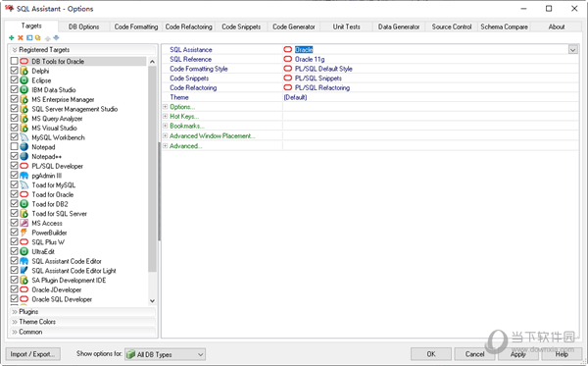
Task: Click the green plus add target icon
Action: [11, 38]
